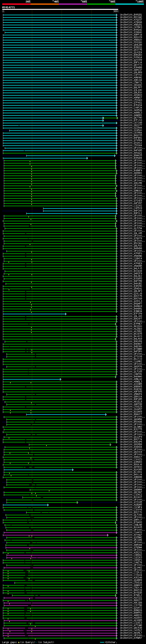146x644 pixels.
Task: Select hit label UniRef100_Q84LB8
Action: pyautogui.click(x=131, y=45)
